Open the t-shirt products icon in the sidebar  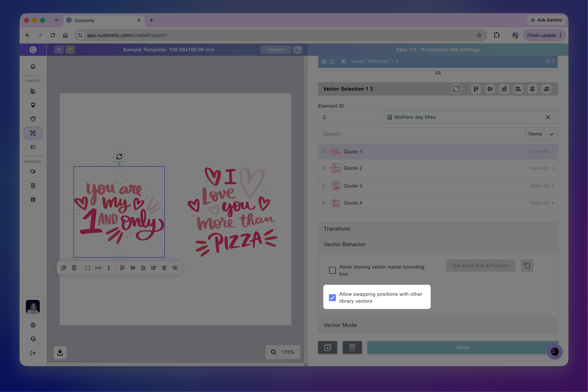(33, 119)
